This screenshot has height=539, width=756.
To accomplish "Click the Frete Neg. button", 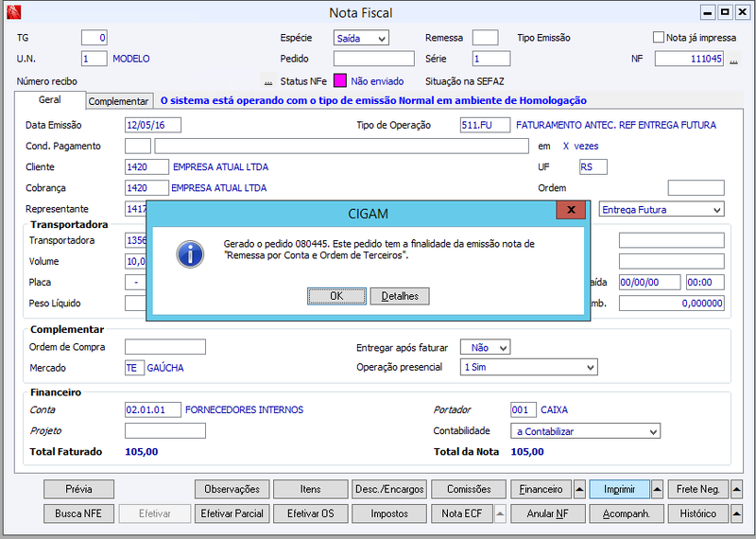I will [x=698, y=489].
